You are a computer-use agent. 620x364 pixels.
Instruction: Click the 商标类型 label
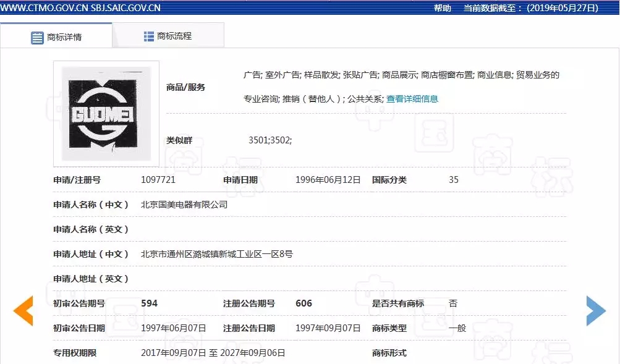pos(389,328)
